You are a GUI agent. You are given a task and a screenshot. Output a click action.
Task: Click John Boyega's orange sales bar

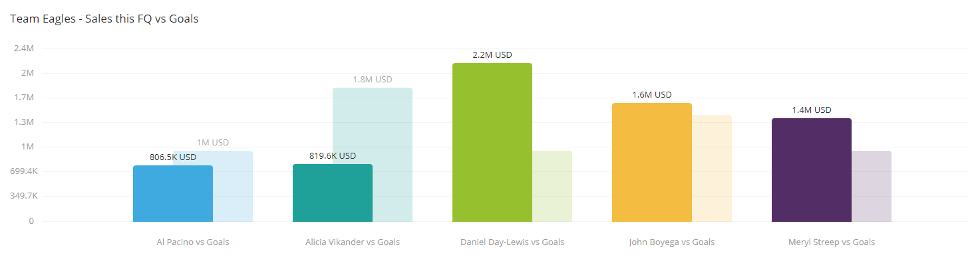click(x=652, y=162)
